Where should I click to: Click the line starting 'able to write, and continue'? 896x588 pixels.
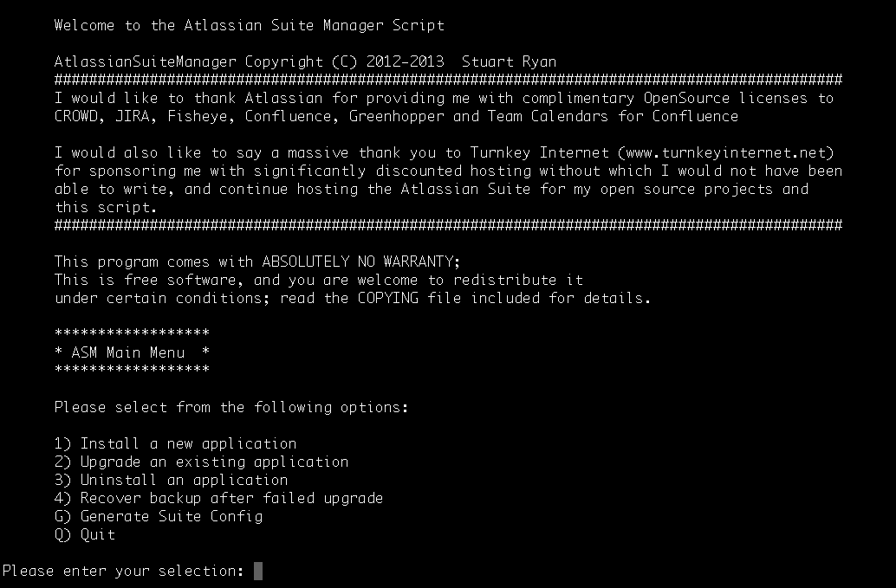point(432,190)
